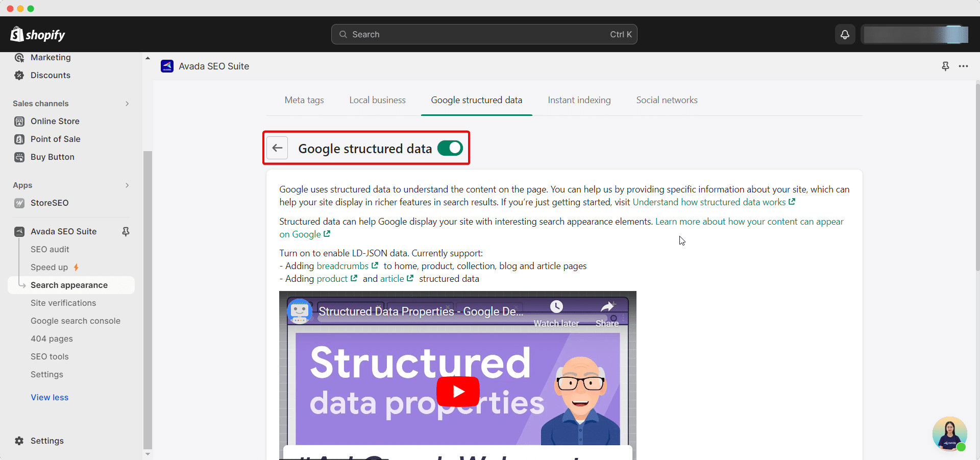The width and height of the screenshot is (980, 460).
Task: Unpin Avada SEO Suite in sidebar
Action: click(x=126, y=231)
